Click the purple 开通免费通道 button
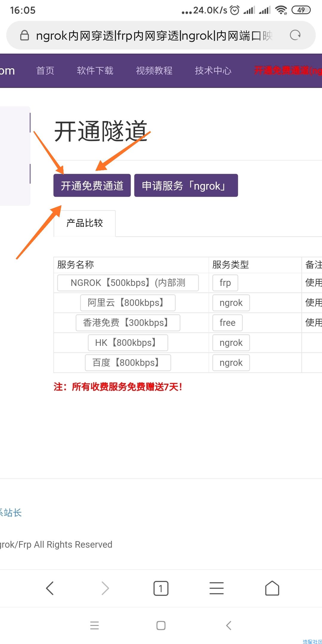Viewport: 322px width, 644px height. pyautogui.click(x=92, y=185)
